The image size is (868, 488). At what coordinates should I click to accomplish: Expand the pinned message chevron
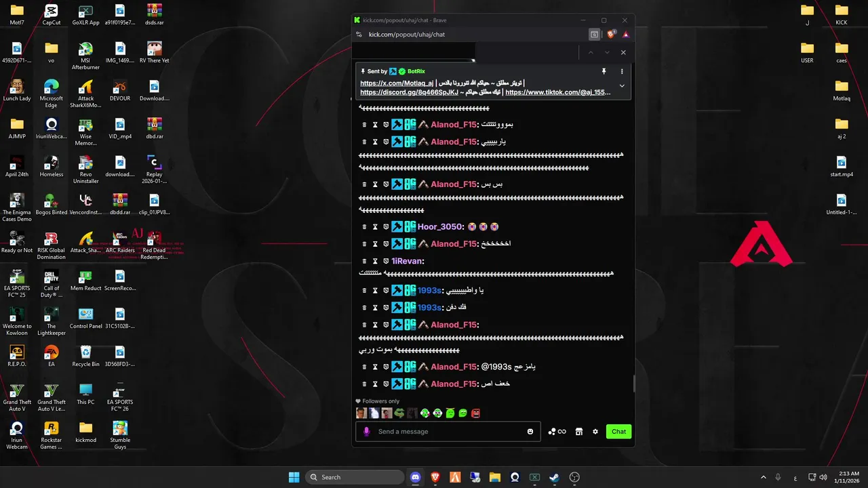click(x=622, y=86)
